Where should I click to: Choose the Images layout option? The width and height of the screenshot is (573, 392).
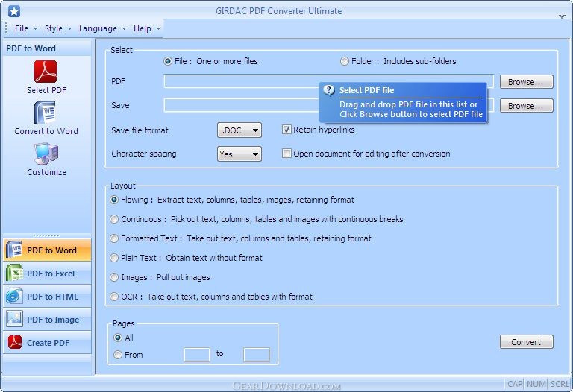click(114, 277)
